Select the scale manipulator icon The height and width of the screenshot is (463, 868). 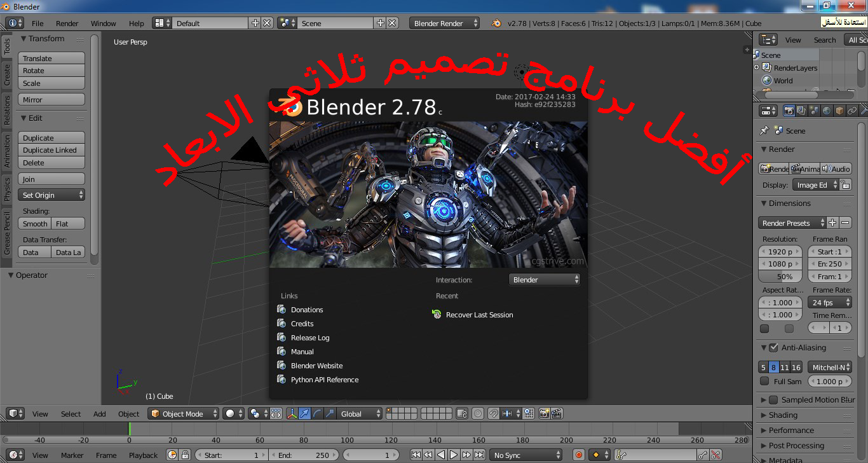[x=330, y=413]
